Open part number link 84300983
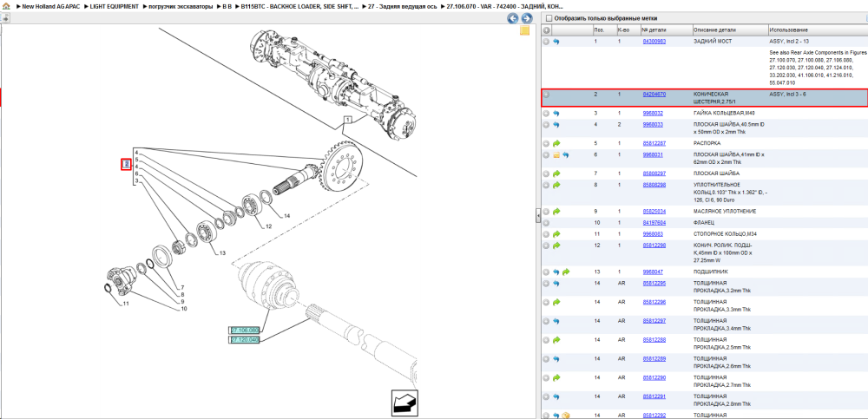This screenshot has width=868, height=419. [x=654, y=42]
